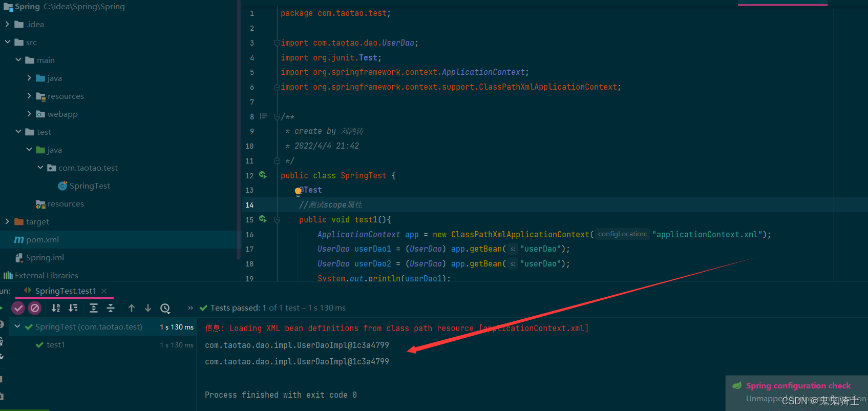Toggle Show Ignored tests filter

(35, 308)
